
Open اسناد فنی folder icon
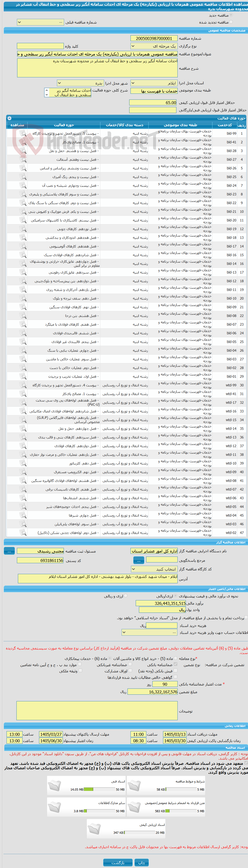[55, 786]
